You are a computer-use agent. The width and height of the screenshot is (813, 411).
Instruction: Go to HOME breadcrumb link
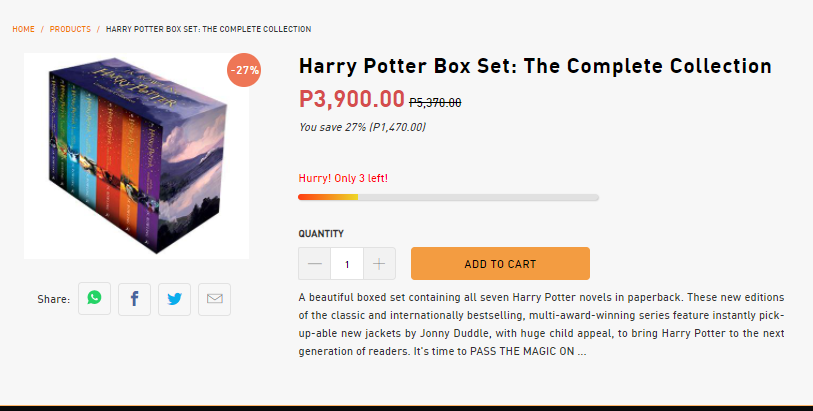23,29
